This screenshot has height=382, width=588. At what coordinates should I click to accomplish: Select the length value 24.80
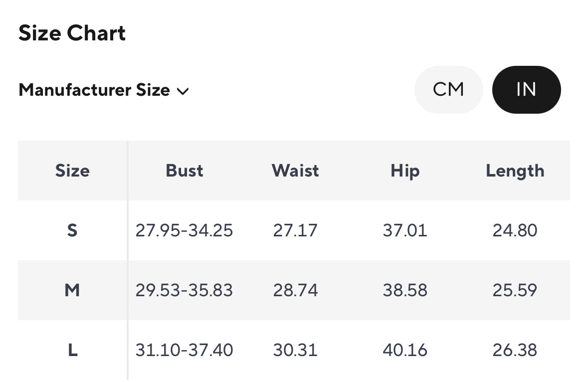tap(515, 230)
